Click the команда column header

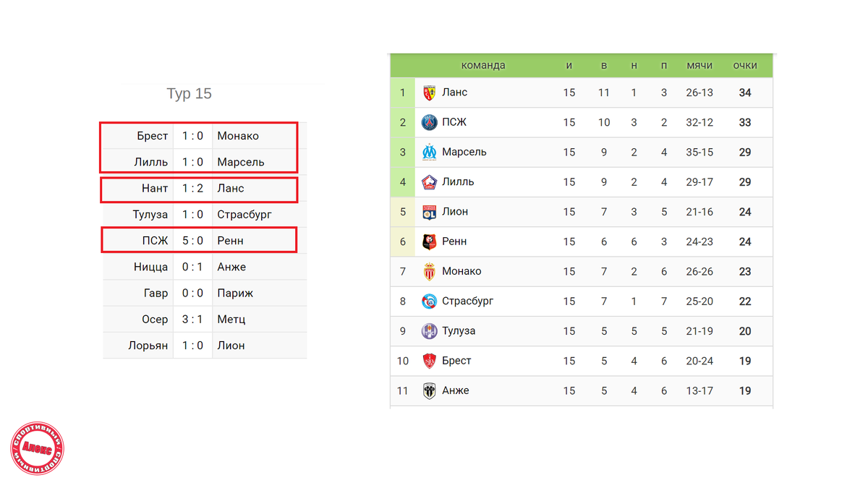[483, 65]
